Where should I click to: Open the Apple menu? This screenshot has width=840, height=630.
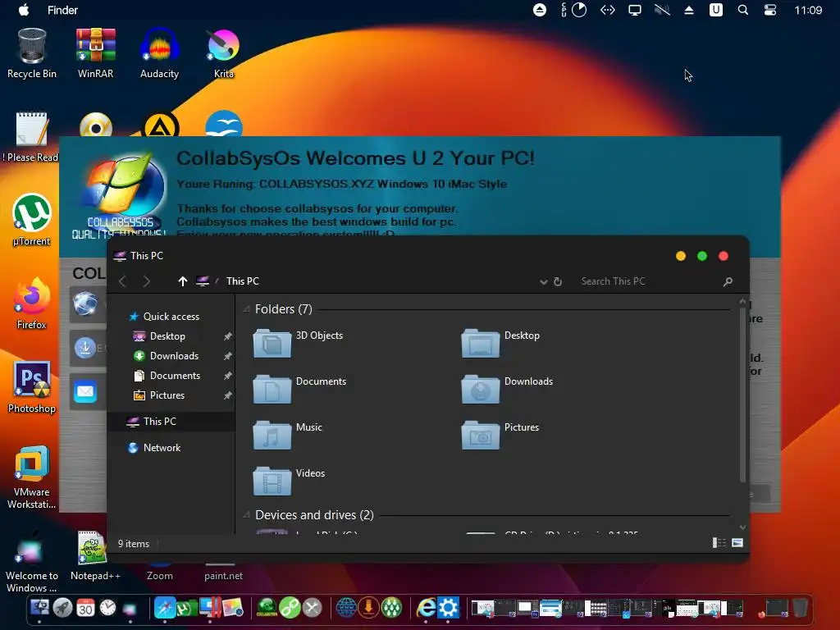tap(24, 10)
